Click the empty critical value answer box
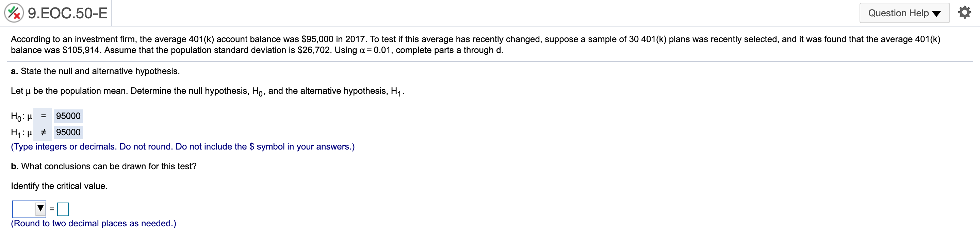This screenshot has height=244, width=980. 63,209
